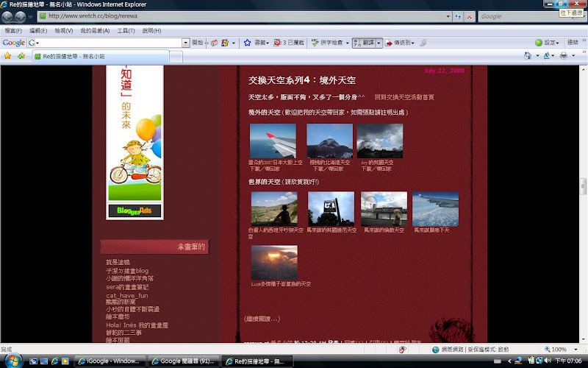Image resolution: width=588 pixels, height=368 pixels.
Task: Open the 'cat_have_fun' sidebar link
Action: [126, 296]
